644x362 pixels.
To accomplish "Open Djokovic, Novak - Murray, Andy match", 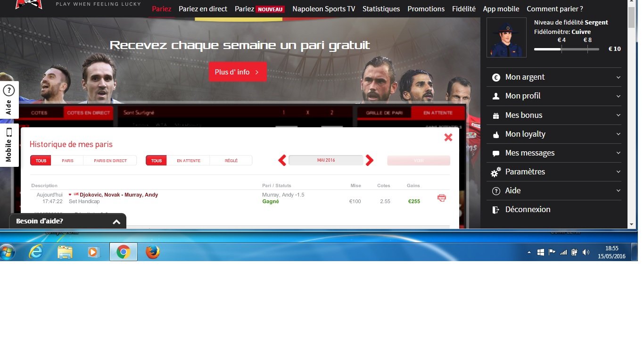I will pyautogui.click(x=119, y=195).
